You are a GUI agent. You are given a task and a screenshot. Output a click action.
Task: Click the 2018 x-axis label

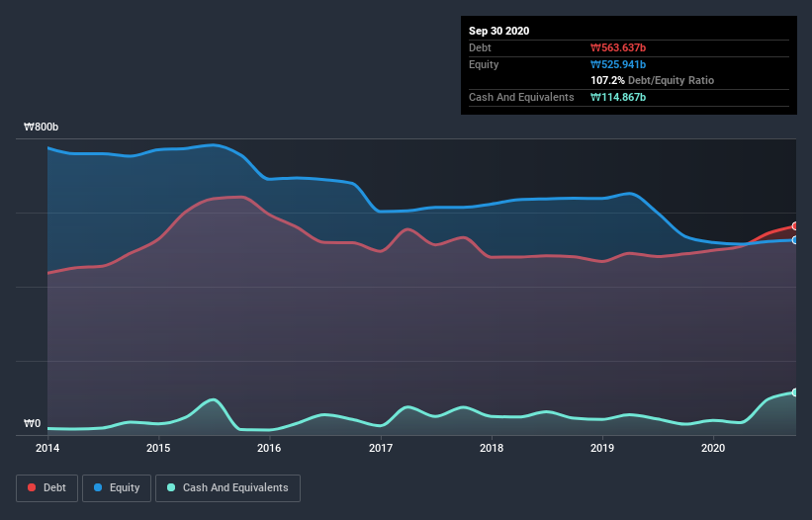point(492,448)
